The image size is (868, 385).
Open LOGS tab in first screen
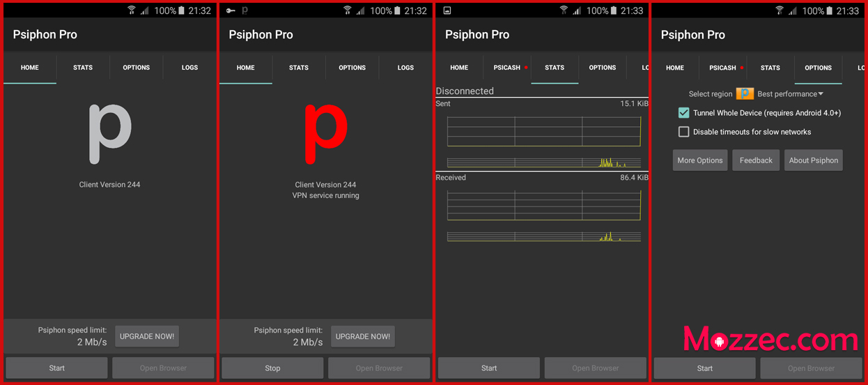coord(190,68)
